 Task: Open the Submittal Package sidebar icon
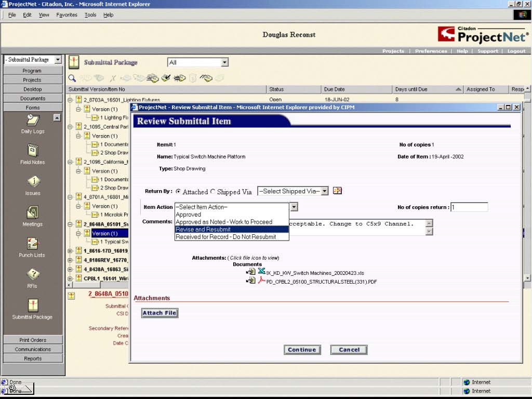pyautogui.click(x=33, y=305)
